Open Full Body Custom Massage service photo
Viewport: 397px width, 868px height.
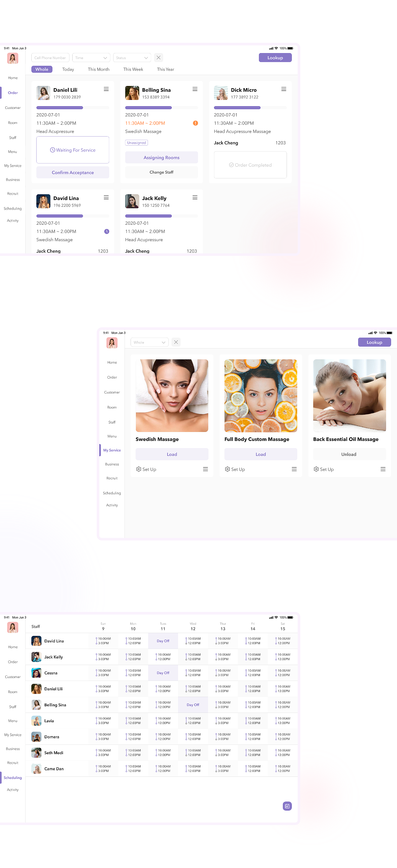click(x=261, y=396)
